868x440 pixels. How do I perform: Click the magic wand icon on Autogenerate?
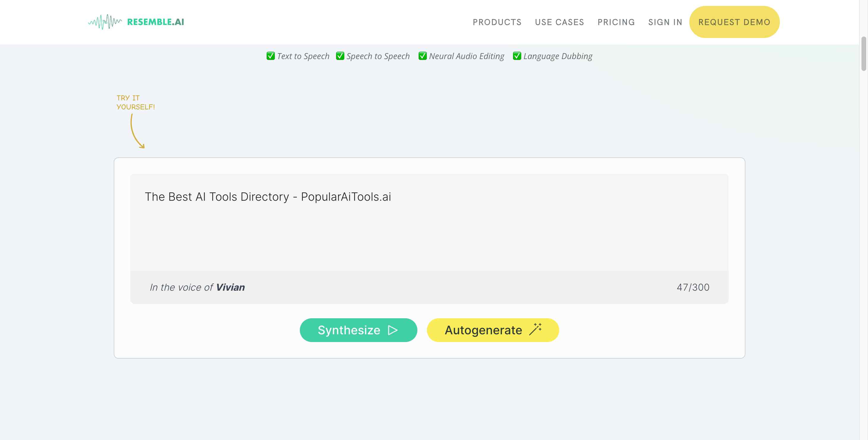[535, 329]
